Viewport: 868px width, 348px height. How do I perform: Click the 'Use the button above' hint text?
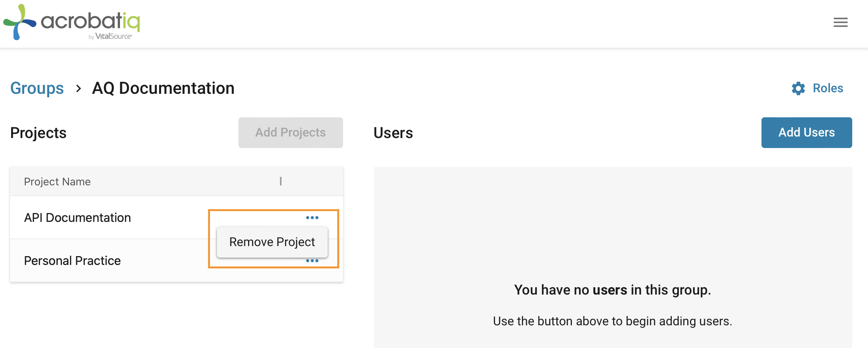click(612, 321)
